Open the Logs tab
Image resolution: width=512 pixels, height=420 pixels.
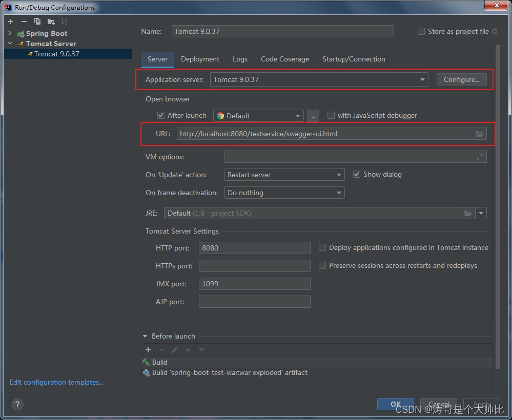pyautogui.click(x=240, y=59)
